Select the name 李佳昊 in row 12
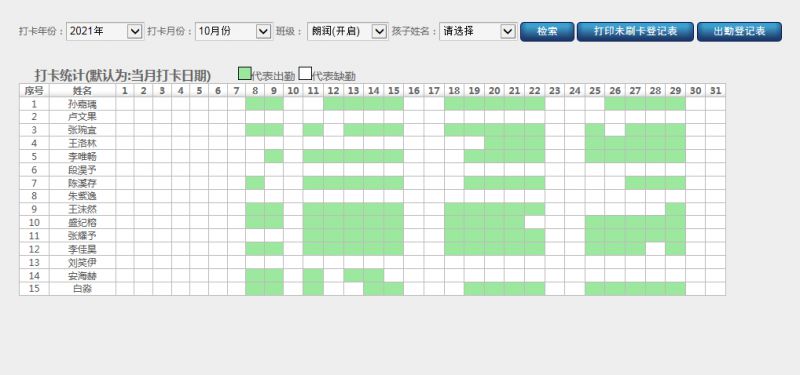The image size is (800, 375). click(82, 249)
